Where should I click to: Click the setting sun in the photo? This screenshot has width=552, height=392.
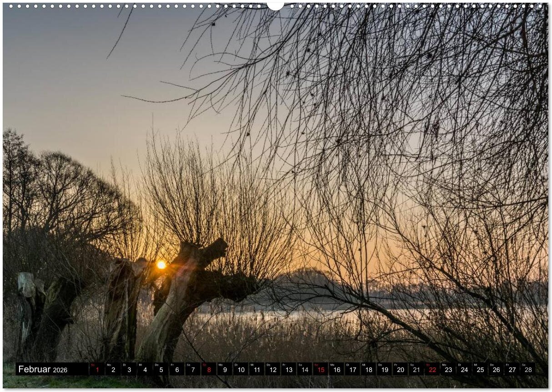point(161,264)
